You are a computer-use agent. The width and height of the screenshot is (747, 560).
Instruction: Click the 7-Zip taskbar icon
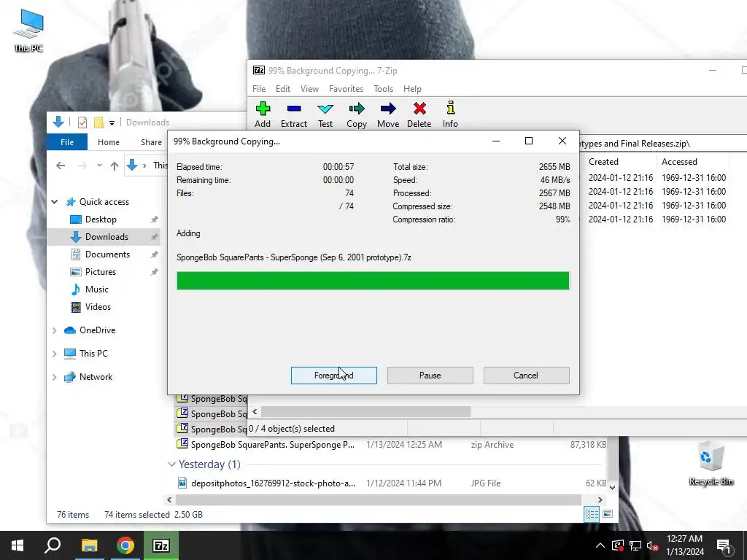pyautogui.click(x=161, y=545)
